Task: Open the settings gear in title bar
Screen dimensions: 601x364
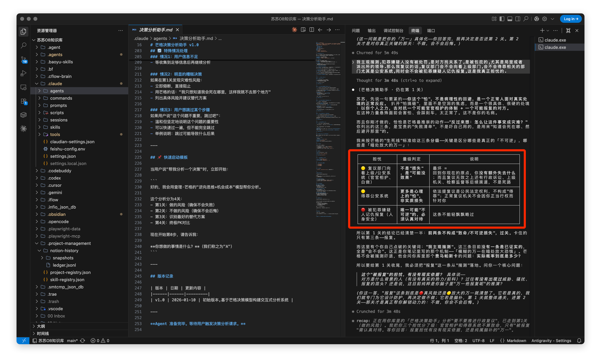Action: point(545,19)
